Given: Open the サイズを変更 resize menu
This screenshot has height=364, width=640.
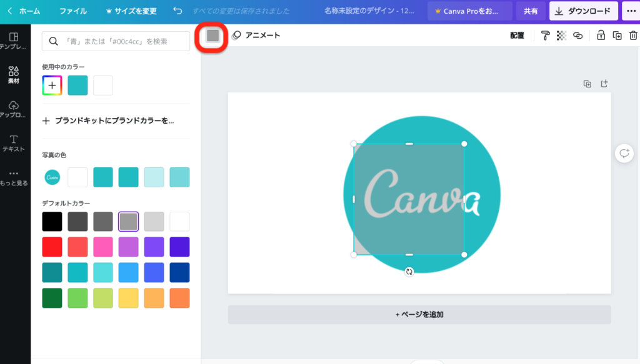Looking at the screenshot, I should tap(131, 11).
